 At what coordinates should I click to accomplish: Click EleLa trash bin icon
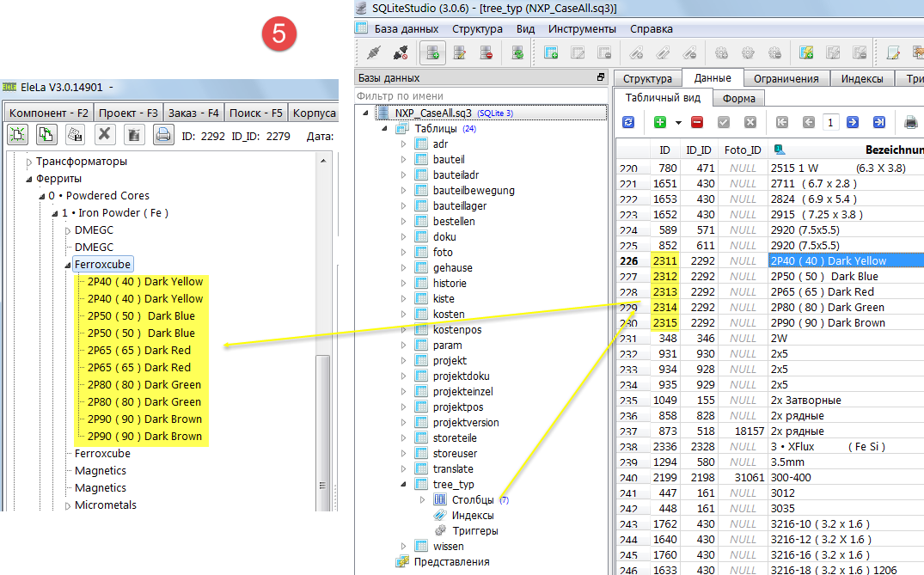[x=134, y=135]
